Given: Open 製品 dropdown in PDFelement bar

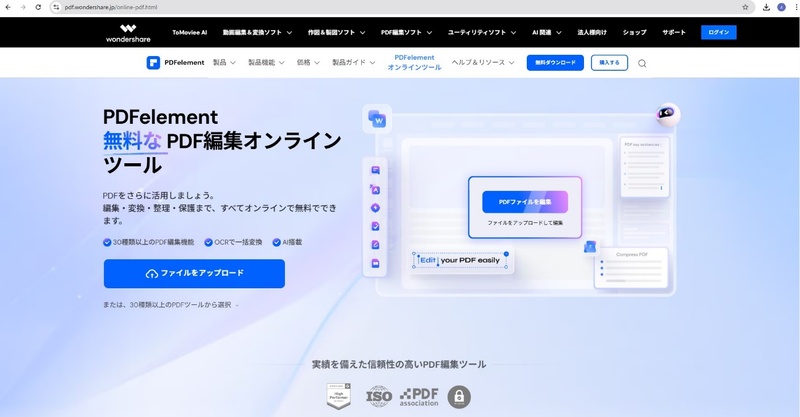Looking at the screenshot, I should pos(224,63).
